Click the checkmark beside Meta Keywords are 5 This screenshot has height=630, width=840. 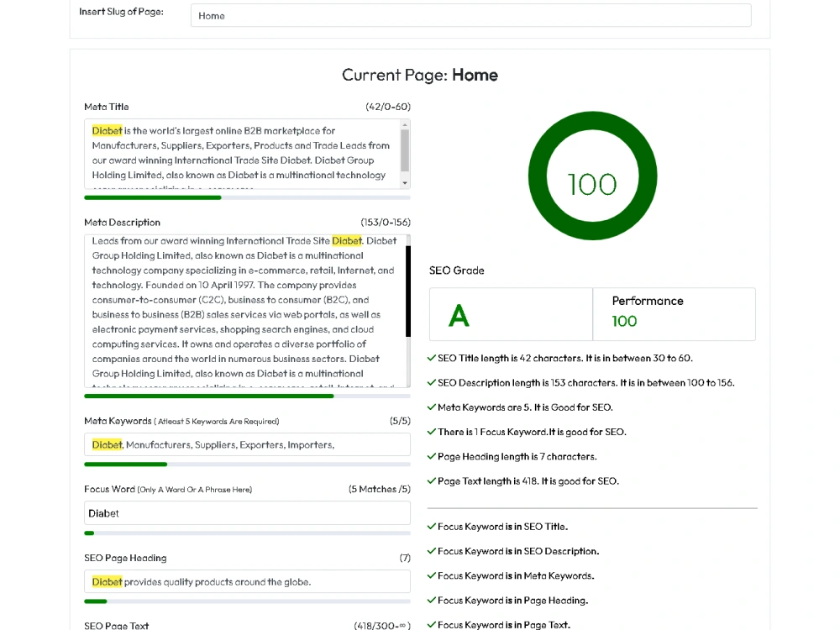431,407
